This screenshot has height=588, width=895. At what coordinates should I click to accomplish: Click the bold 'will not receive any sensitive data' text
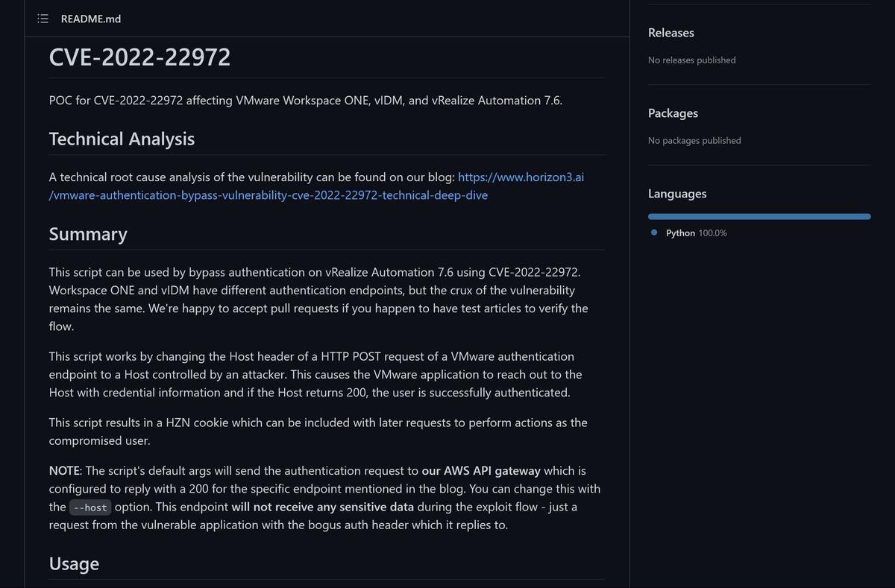[322, 508]
